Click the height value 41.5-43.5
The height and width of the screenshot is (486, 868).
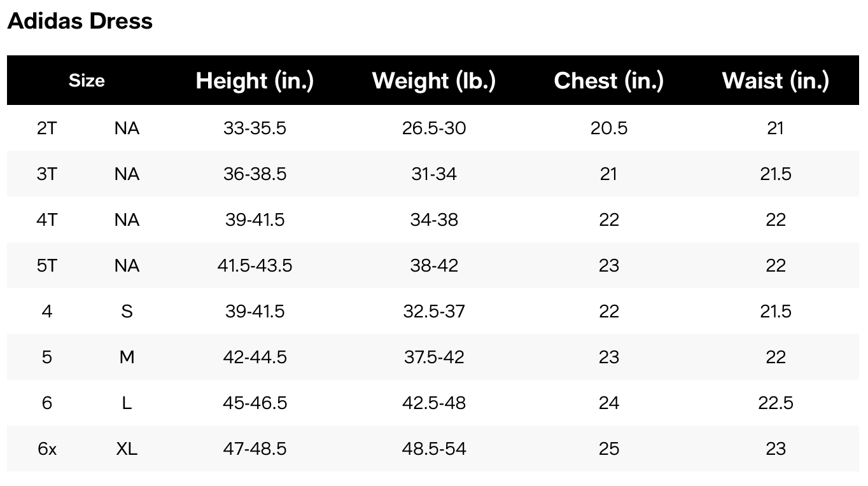[x=255, y=266]
